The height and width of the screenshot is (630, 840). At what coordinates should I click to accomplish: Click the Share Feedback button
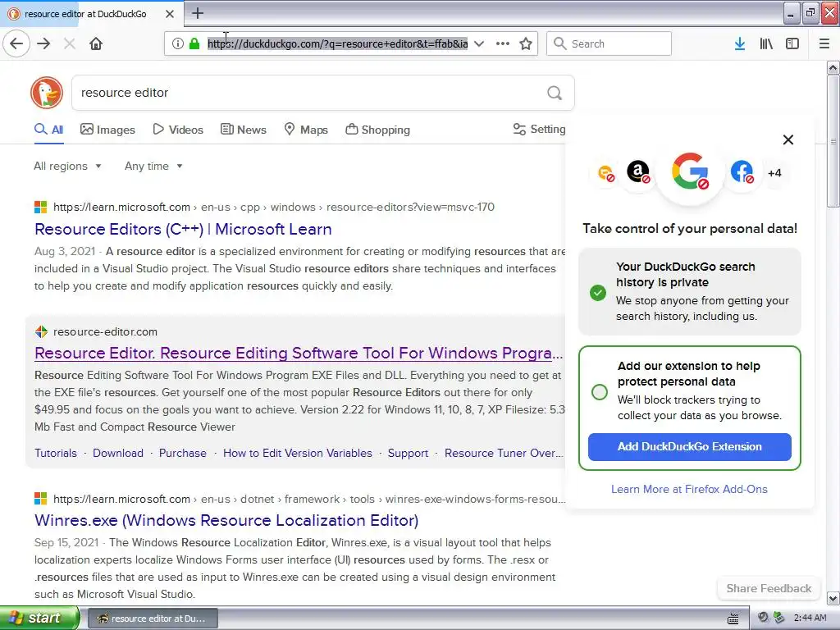click(769, 588)
